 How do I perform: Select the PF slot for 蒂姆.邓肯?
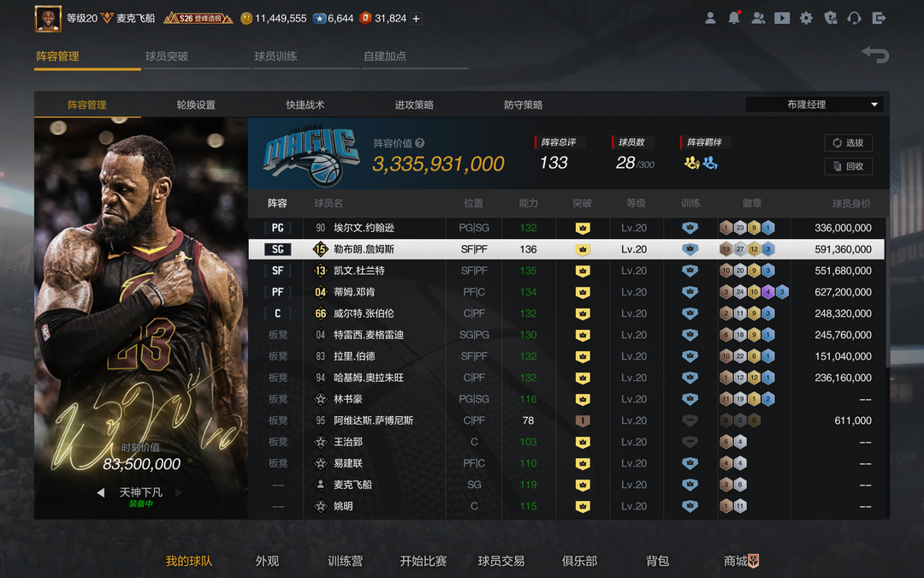(277, 292)
